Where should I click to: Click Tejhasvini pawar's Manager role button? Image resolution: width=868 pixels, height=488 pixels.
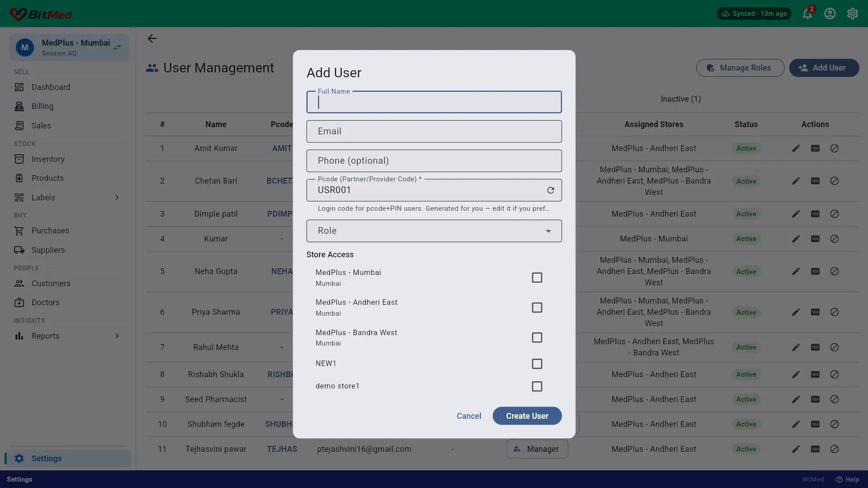coord(537,449)
